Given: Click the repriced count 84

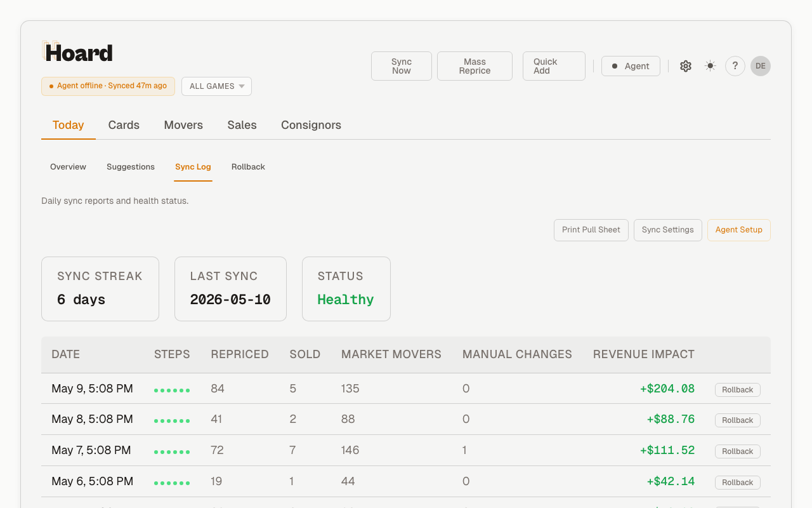Looking at the screenshot, I should pyautogui.click(x=218, y=389).
